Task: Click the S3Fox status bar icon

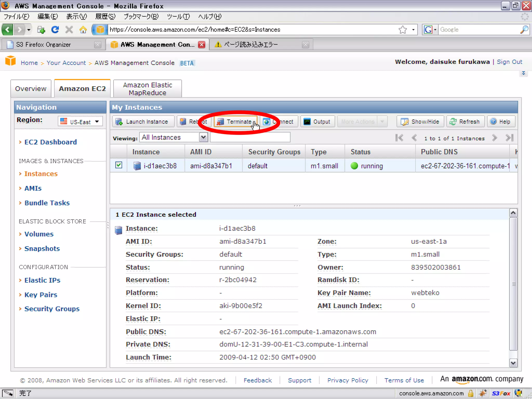Action: (501, 394)
